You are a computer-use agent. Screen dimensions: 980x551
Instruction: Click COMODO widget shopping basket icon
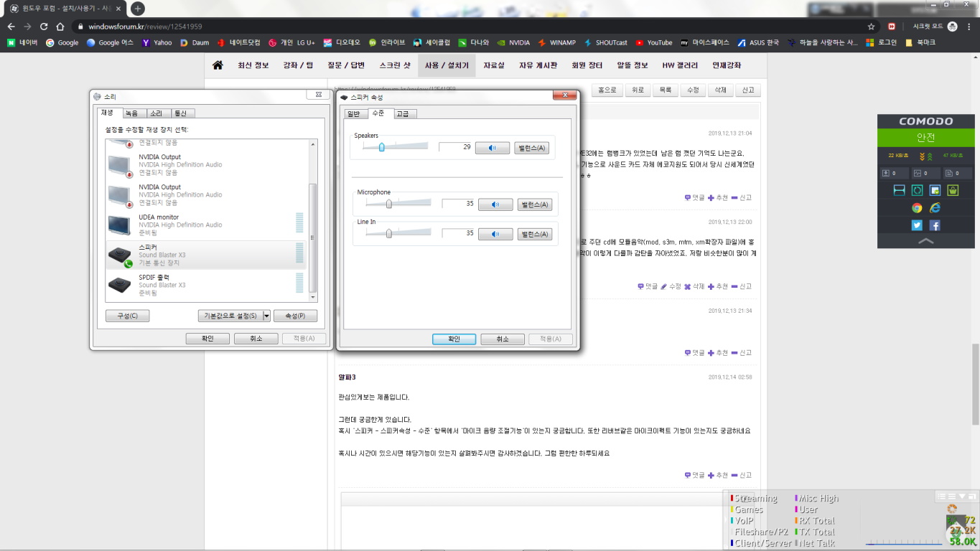pos(953,190)
